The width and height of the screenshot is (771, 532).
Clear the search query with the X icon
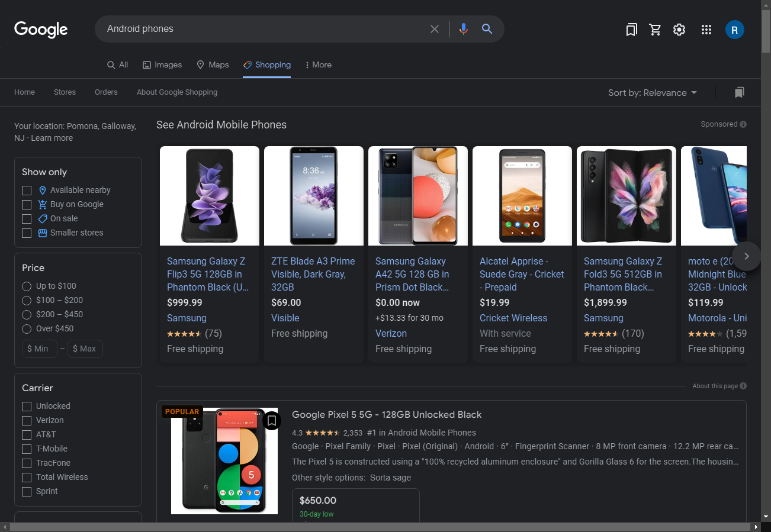click(435, 28)
